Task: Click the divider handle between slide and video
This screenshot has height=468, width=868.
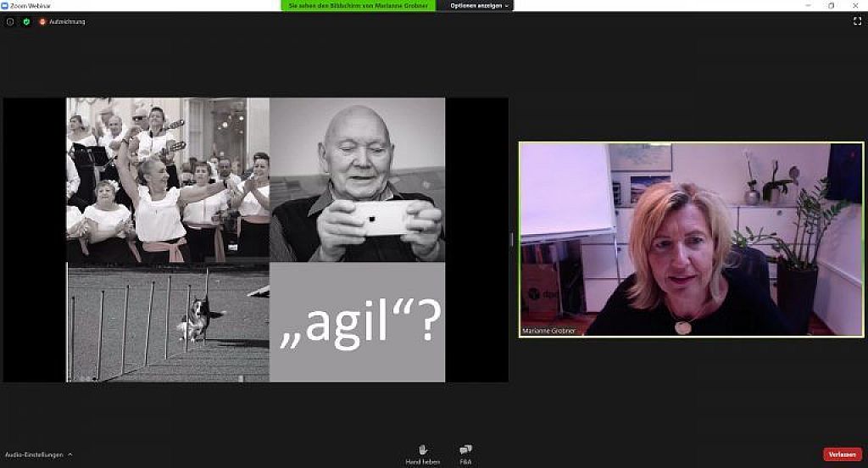Action: [x=512, y=240]
